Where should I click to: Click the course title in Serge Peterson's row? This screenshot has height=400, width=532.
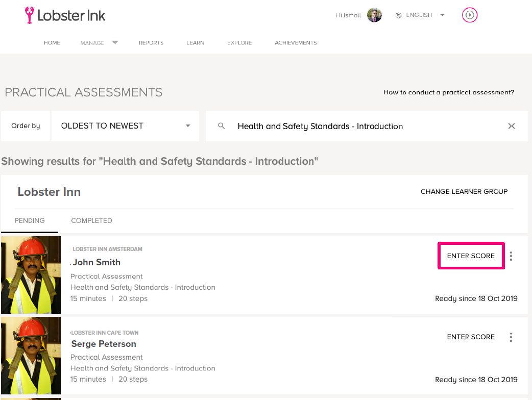[143, 368]
